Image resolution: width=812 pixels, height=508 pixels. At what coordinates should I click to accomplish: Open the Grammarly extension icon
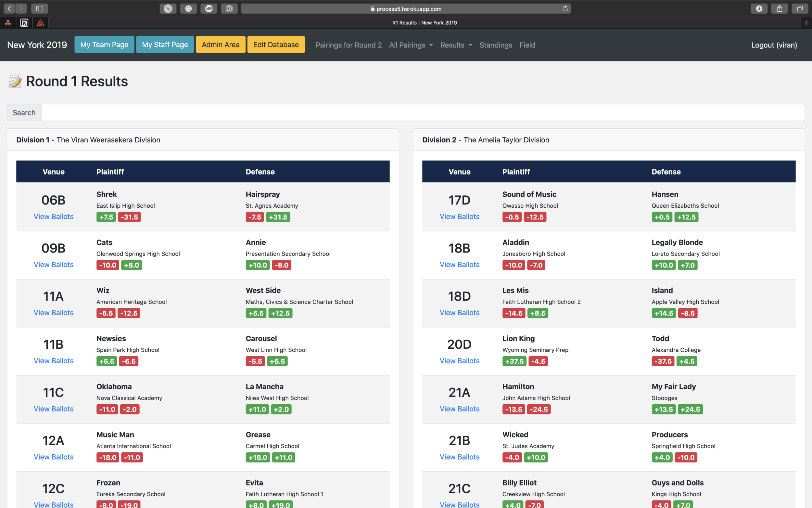[x=188, y=8]
